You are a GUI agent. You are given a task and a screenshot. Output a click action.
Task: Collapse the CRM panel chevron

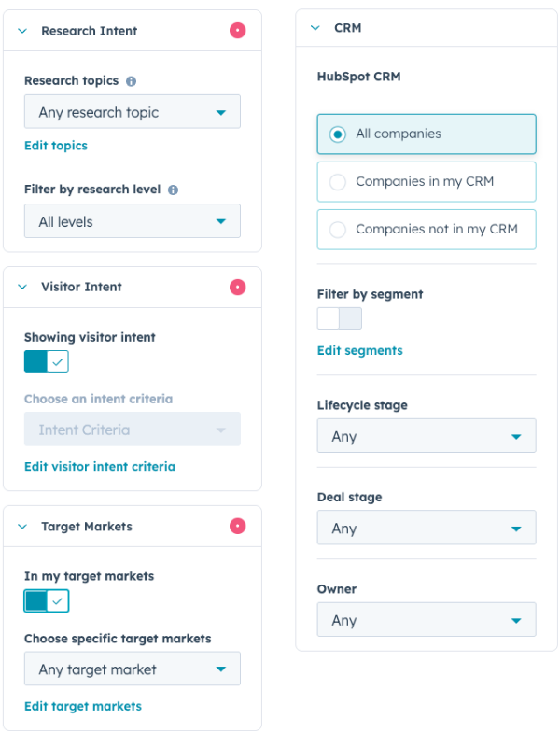(315, 28)
